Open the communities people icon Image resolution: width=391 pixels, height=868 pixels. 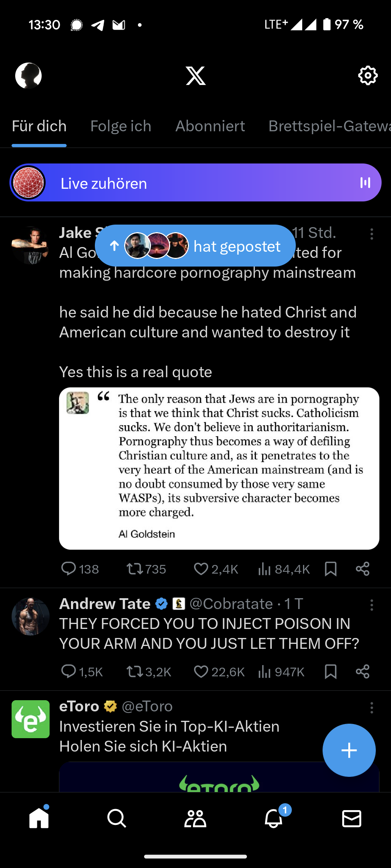195,818
